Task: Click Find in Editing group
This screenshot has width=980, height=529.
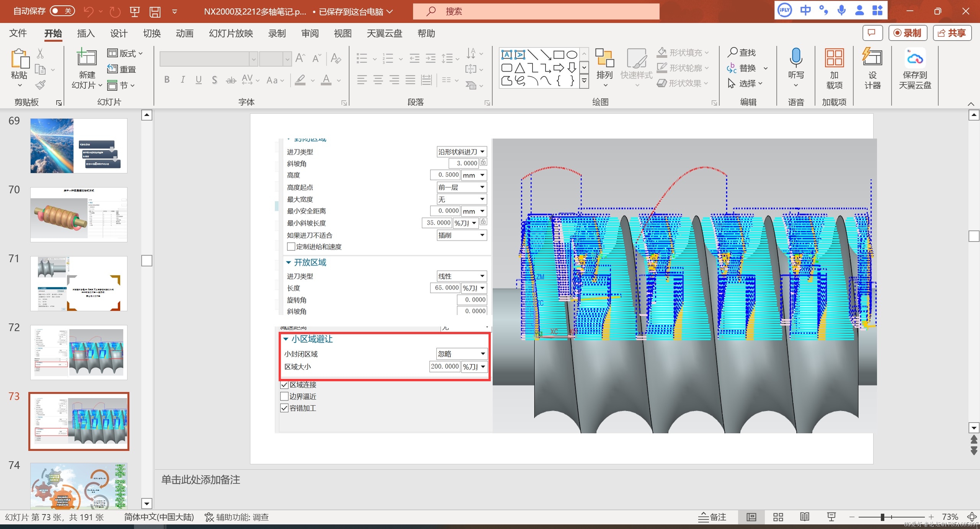Action: coord(742,52)
